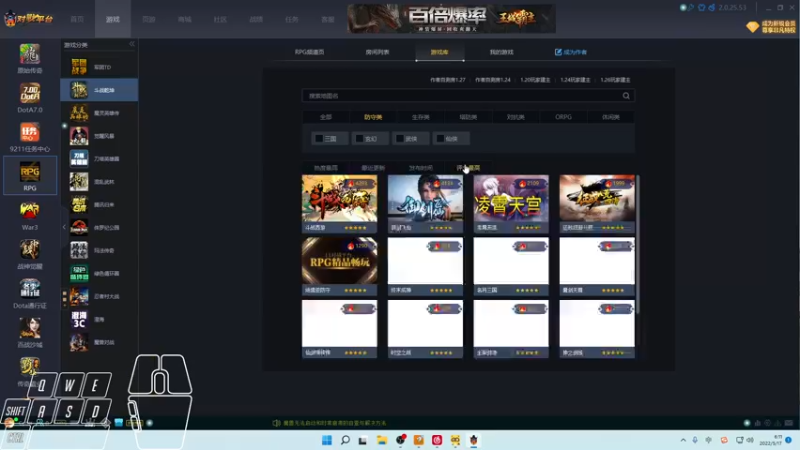
Task: Open the 御剑 game thumbnail
Action: [426, 198]
